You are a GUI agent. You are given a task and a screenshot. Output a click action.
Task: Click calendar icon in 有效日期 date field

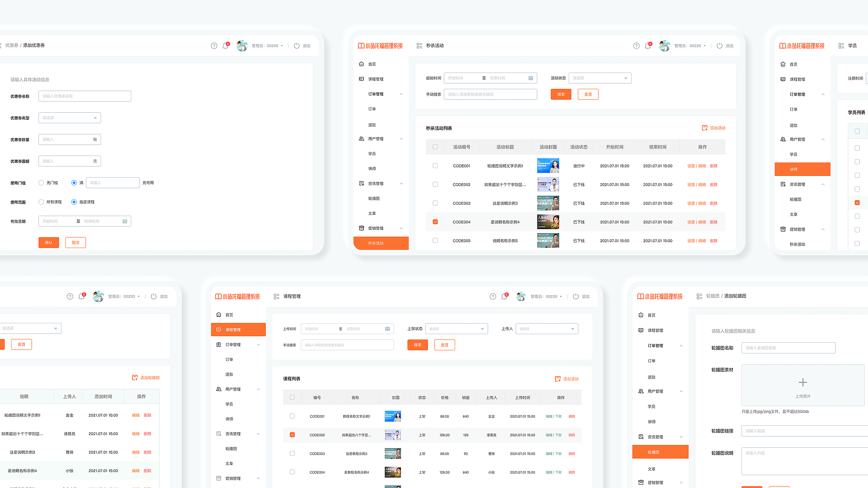point(125,221)
